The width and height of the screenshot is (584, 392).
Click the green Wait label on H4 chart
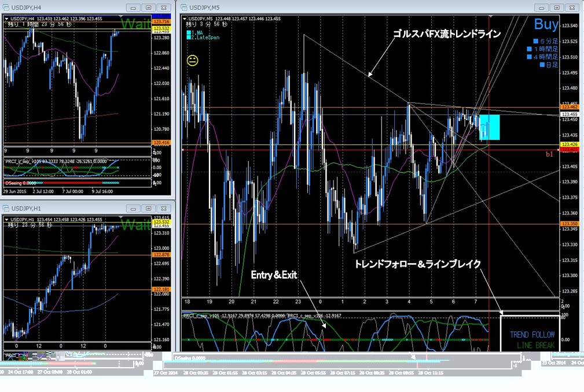coord(135,24)
